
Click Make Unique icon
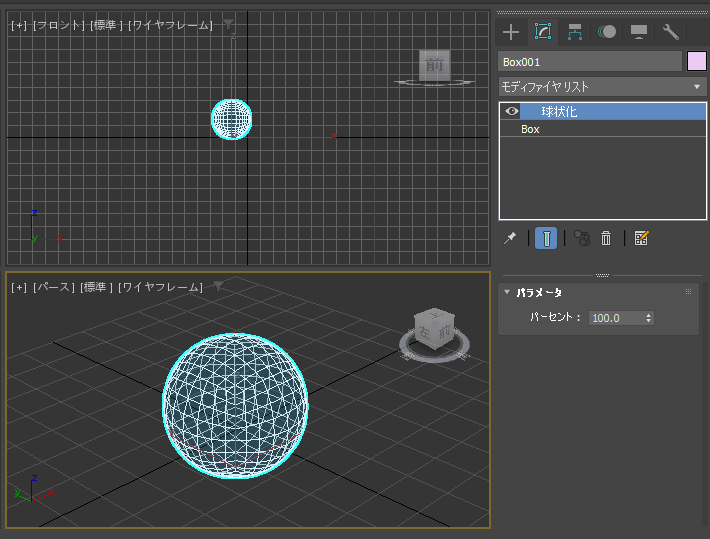point(582,238)
